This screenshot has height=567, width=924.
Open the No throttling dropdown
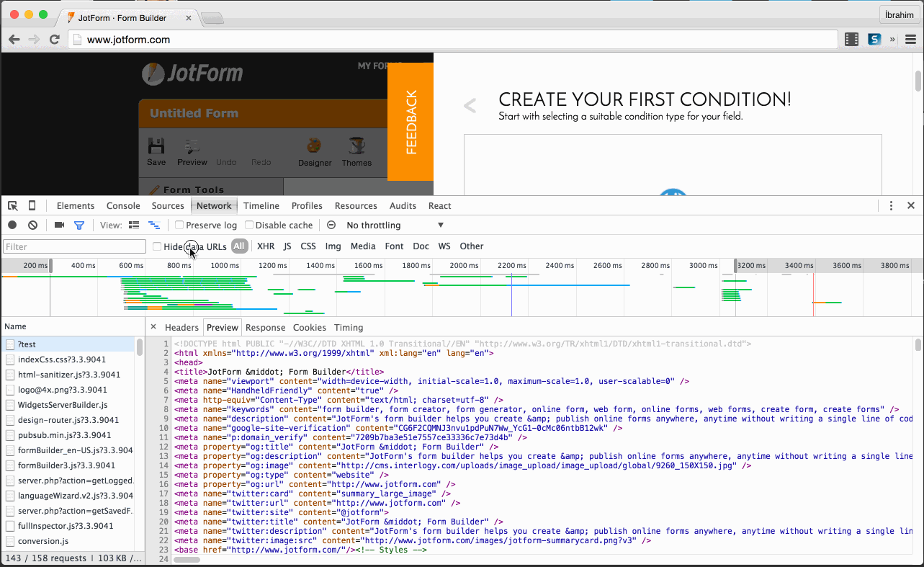tap(395, 226)
